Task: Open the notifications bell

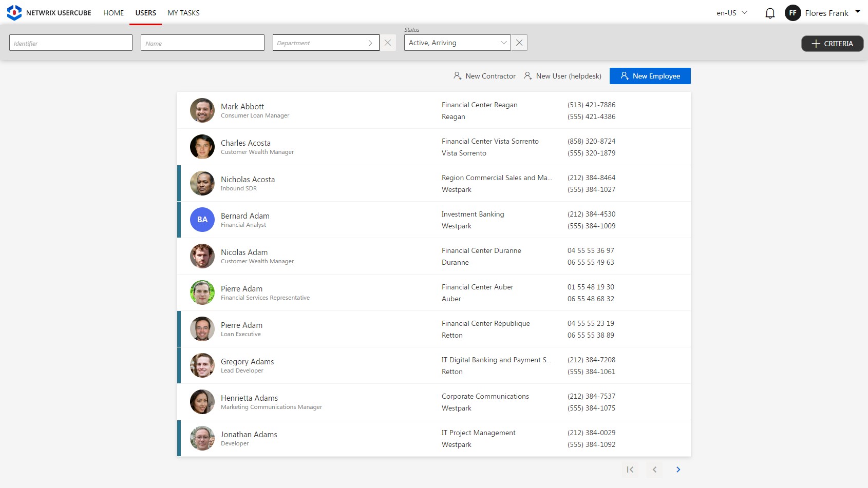Action: 770,13
